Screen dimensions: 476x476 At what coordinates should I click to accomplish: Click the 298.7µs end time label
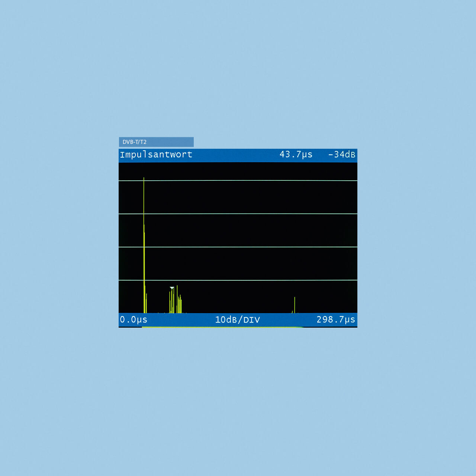point(336,319)
